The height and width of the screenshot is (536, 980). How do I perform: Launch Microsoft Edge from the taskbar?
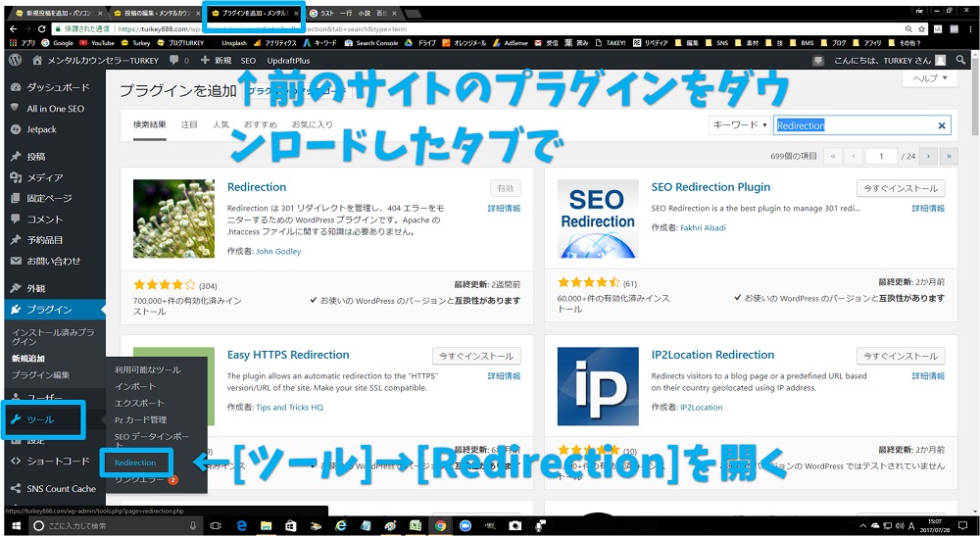(242, 526)
